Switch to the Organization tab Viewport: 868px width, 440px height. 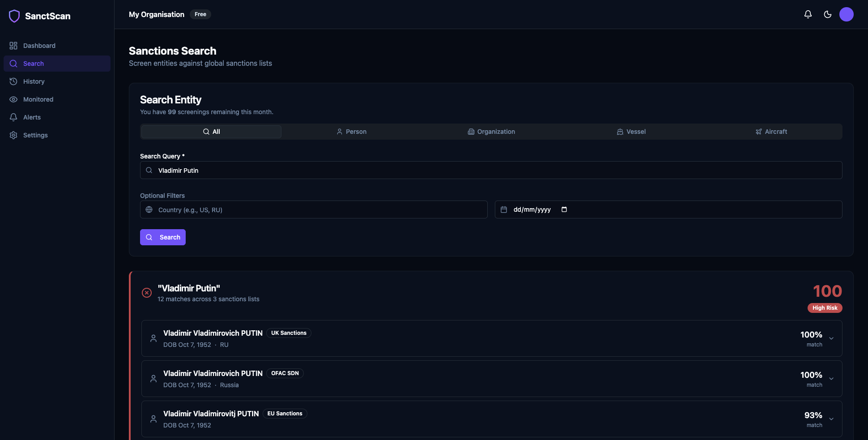491,132
